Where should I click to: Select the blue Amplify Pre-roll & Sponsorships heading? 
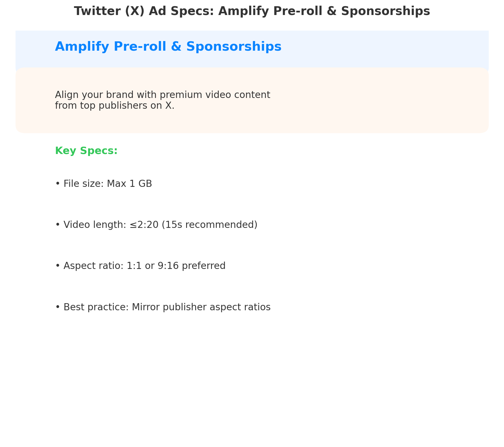point(168,46)
